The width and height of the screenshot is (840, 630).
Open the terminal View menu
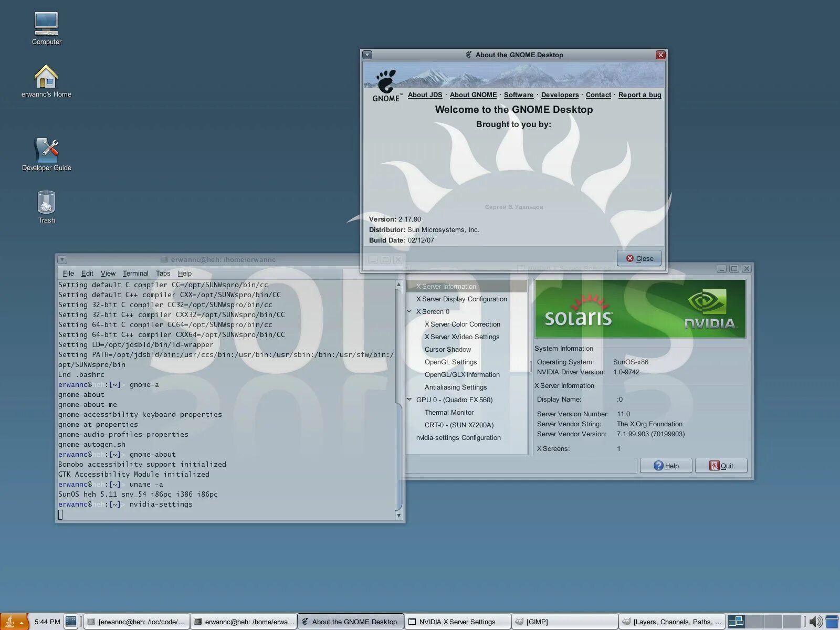(x=108, y=273)
